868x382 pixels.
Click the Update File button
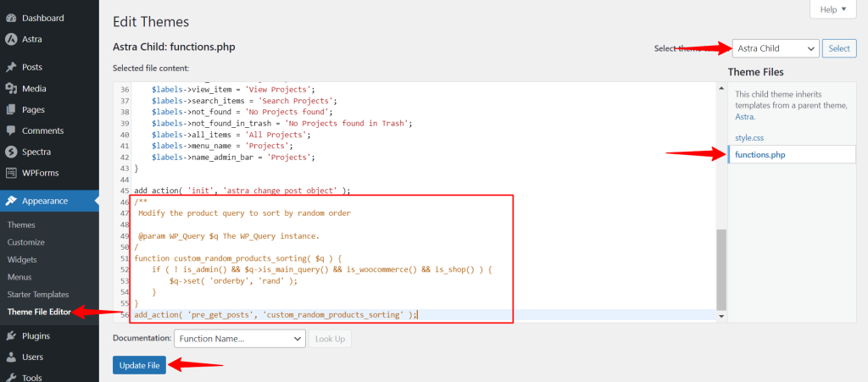click(x=140, y=365)
